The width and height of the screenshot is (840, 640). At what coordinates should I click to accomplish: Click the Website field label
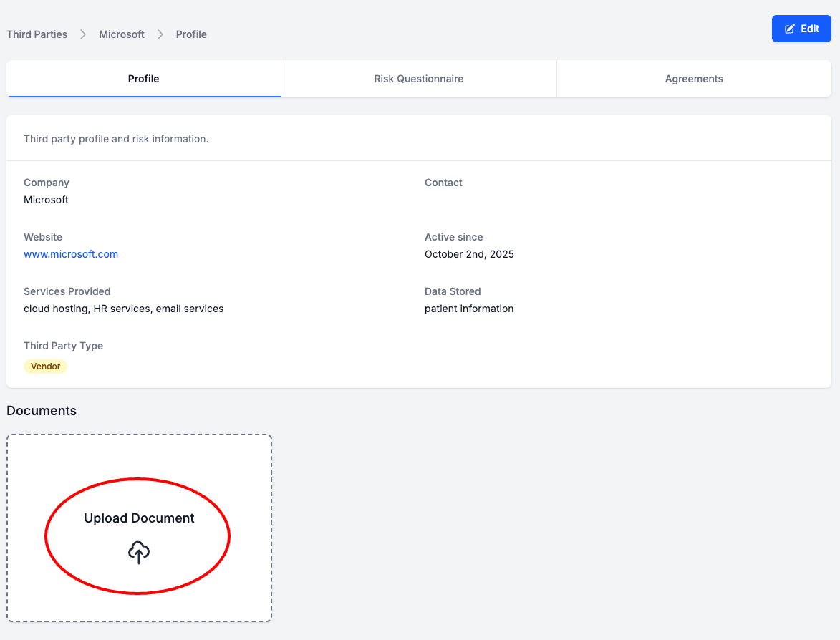43,237
